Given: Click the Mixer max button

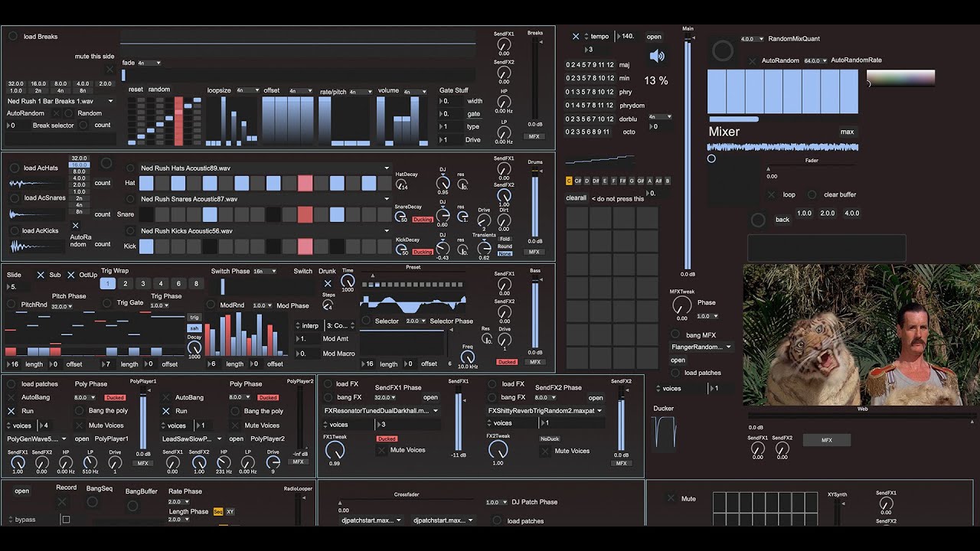Looking at the screenshot, I should point(847,132).
